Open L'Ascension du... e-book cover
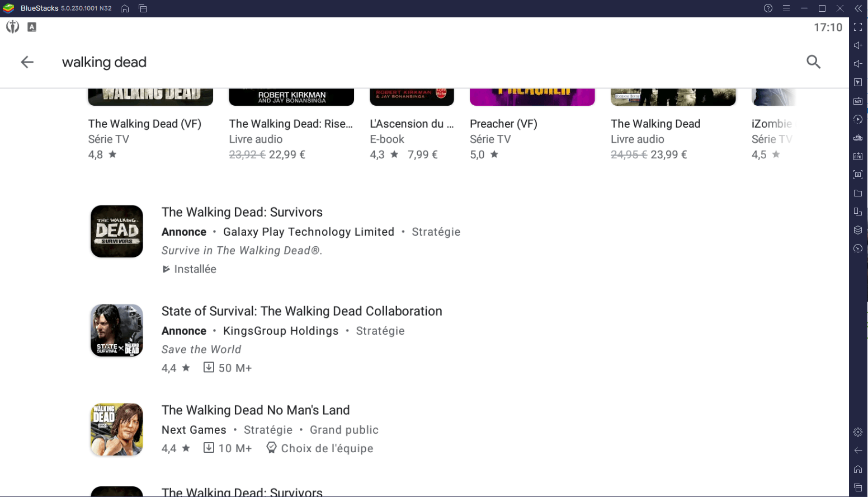Viewport: 868px width, 497px height. click(x=412, y=97)
